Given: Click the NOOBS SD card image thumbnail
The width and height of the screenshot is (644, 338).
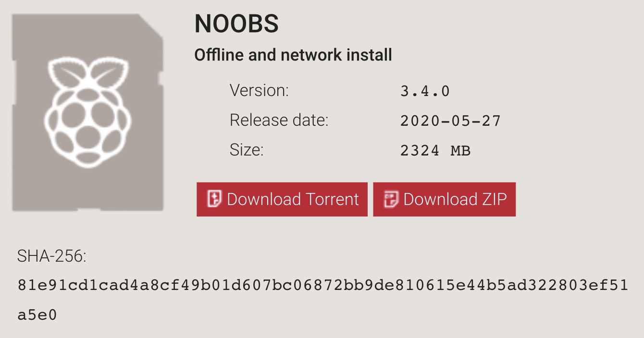Looking at the screenshot, I should coord(87,112).
